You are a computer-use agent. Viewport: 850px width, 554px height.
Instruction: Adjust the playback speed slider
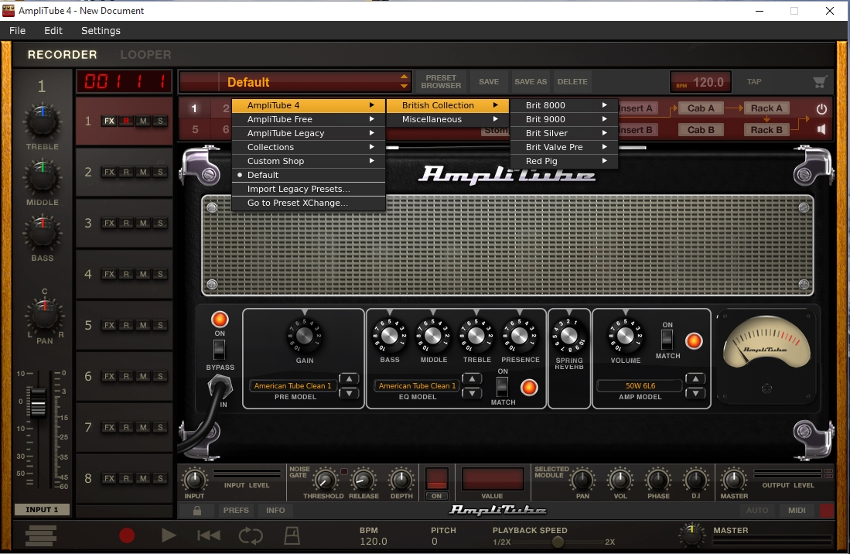coord(558,542)
